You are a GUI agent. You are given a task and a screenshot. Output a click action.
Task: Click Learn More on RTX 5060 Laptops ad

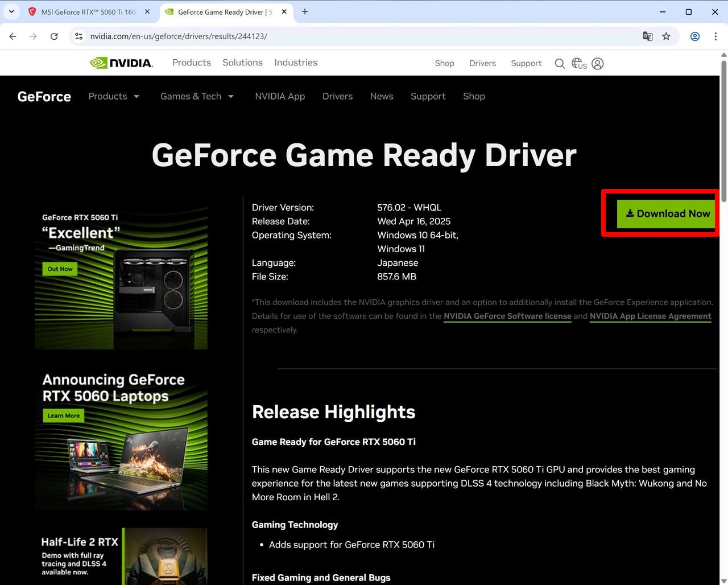pyautogui.click(x=64, y=415)
